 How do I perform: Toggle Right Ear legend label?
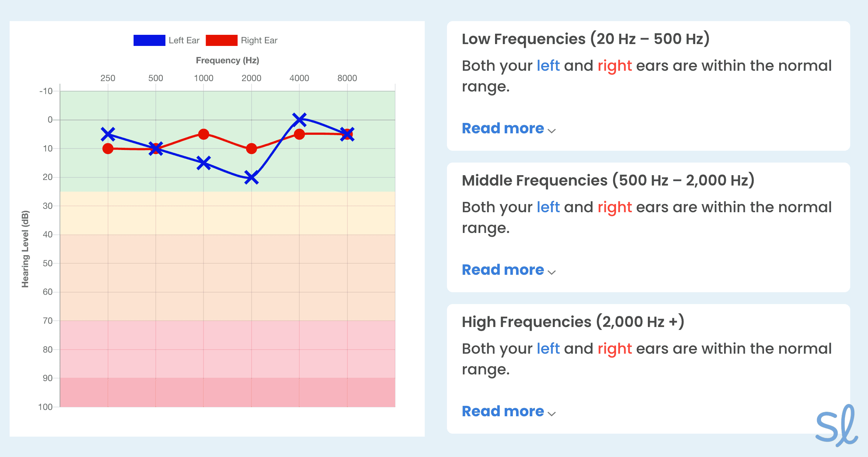[x=259, y=40]
